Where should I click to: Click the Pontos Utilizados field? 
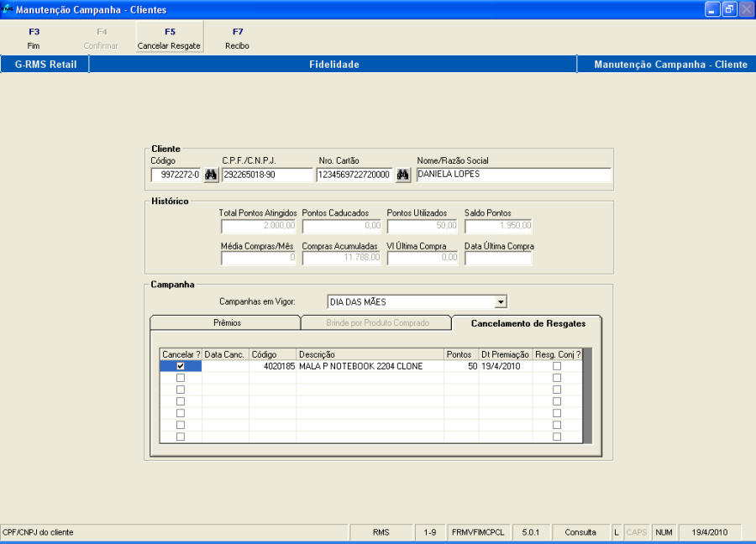coord(423,226)
